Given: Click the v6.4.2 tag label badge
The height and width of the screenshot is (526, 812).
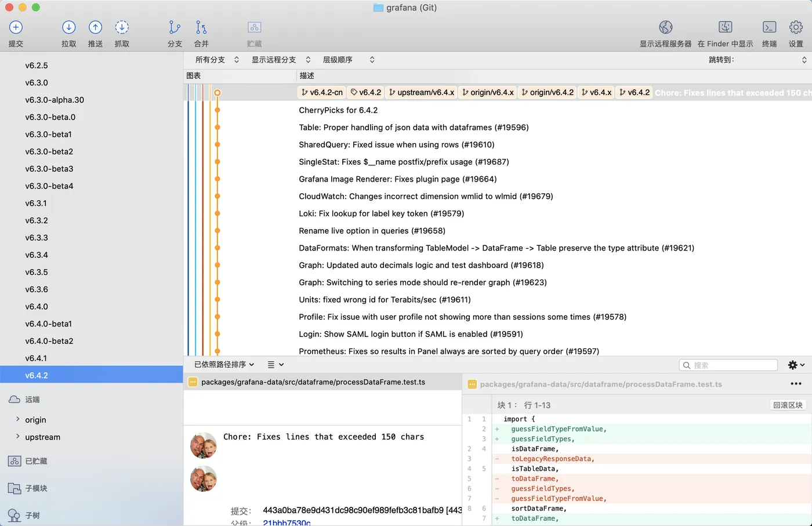Looking at the screenshot, I should pos(366,92).
